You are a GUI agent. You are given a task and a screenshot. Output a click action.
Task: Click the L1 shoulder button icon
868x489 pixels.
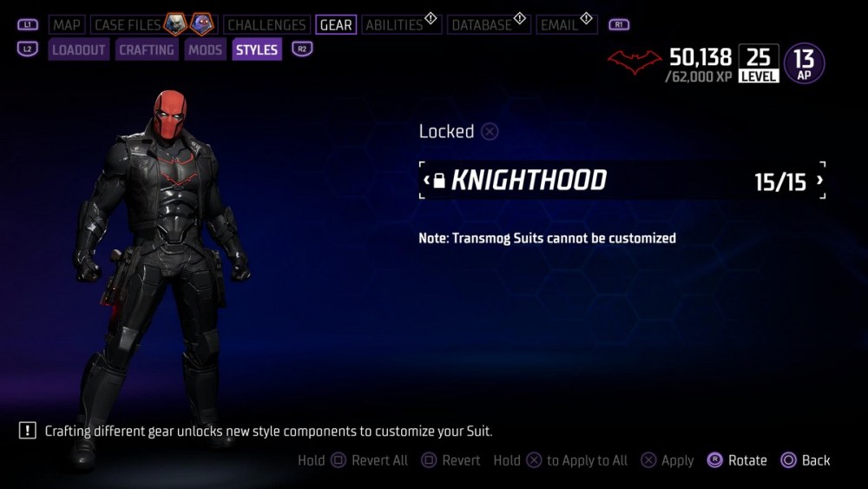pyautogui.click(x=28, y=25)
